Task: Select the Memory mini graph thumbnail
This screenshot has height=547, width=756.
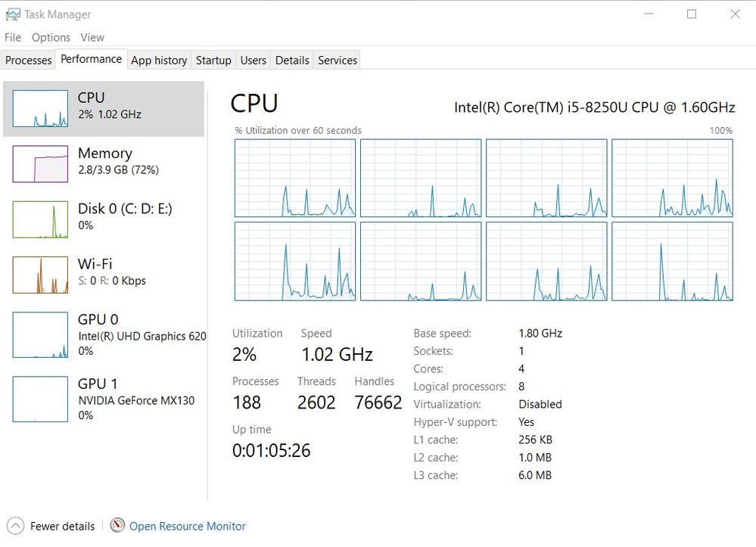Action: (x=40, y=164)
